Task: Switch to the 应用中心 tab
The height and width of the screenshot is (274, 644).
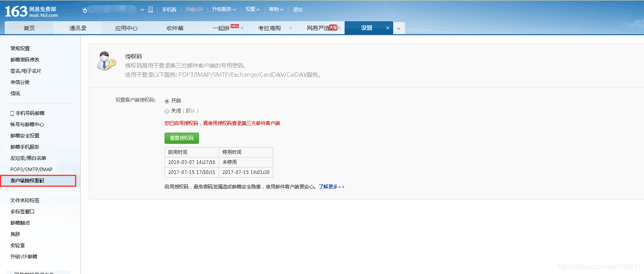Action: pos(126,28)
